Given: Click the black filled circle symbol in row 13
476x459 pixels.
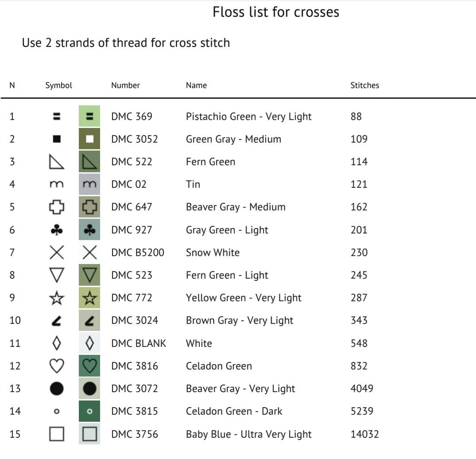Looking at the screenshot, I should 57,389.
